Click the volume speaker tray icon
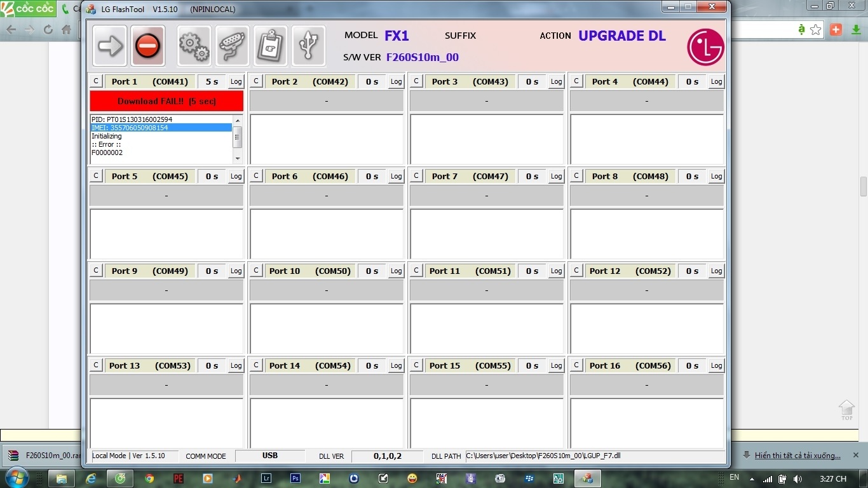This screenshot has width=868, height=488. [x=797, y=478]
